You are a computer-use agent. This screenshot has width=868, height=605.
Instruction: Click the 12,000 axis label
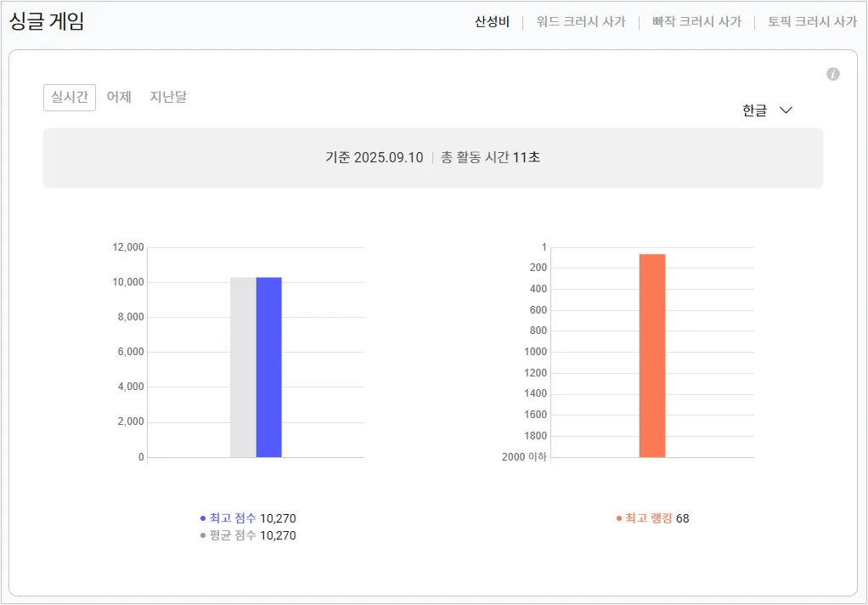pos(128,247)
